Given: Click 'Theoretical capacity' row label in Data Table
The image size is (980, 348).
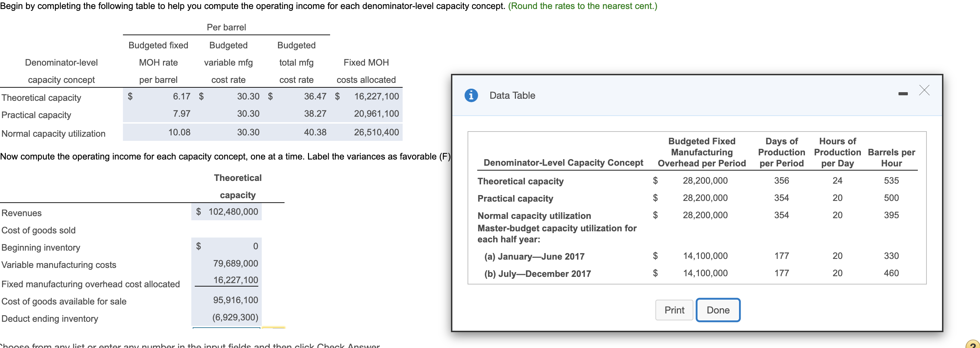Looking at the screenshot, I should (x=520, y=181).
